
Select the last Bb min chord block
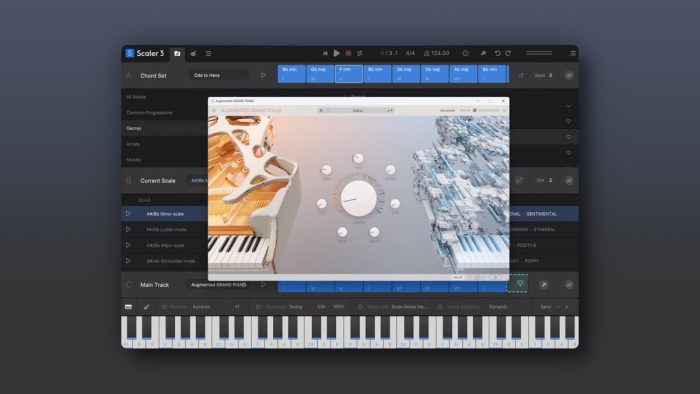coord(492,74)
